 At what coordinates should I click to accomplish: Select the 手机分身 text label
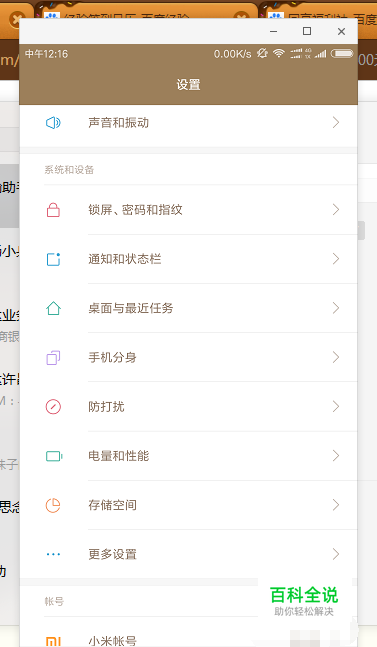(112, 357)
